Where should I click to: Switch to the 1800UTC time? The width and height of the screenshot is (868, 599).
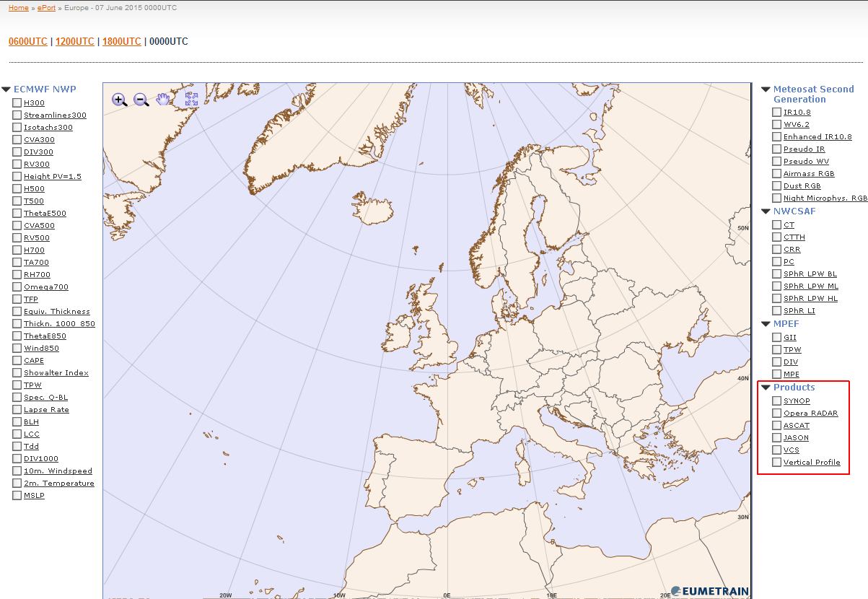pyautogui.click(x=122, y=42)
